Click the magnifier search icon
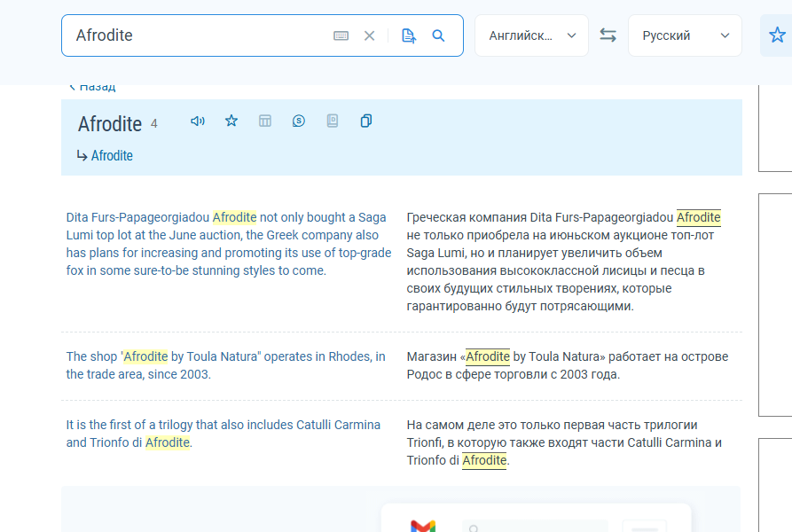This screenshot has width=792, height=532. tap(438, 35)
